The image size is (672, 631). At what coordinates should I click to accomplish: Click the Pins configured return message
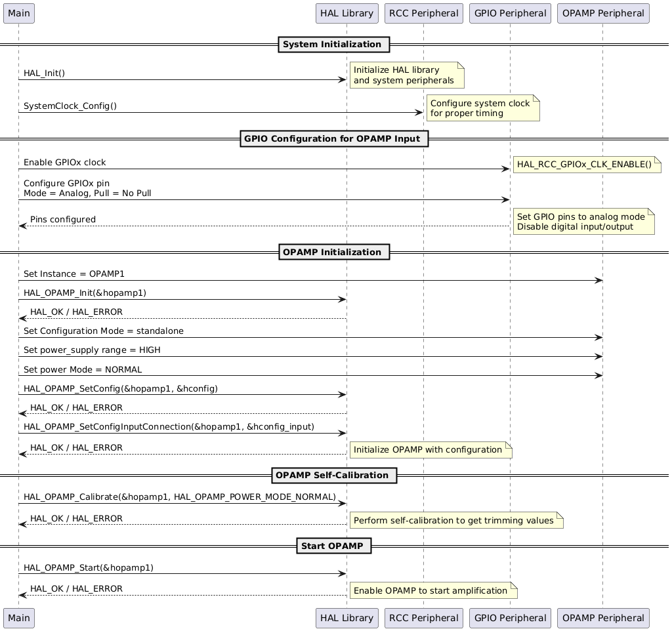click(x=63, y=219)
